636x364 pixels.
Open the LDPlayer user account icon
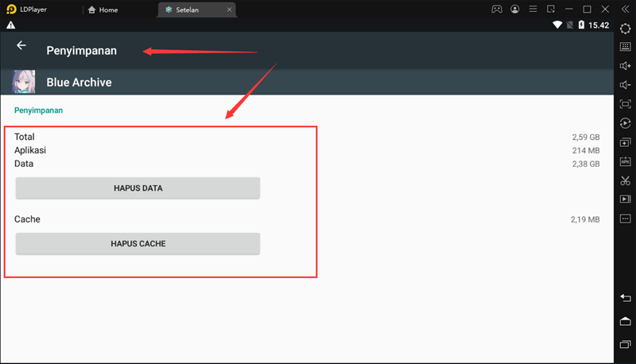514,9
